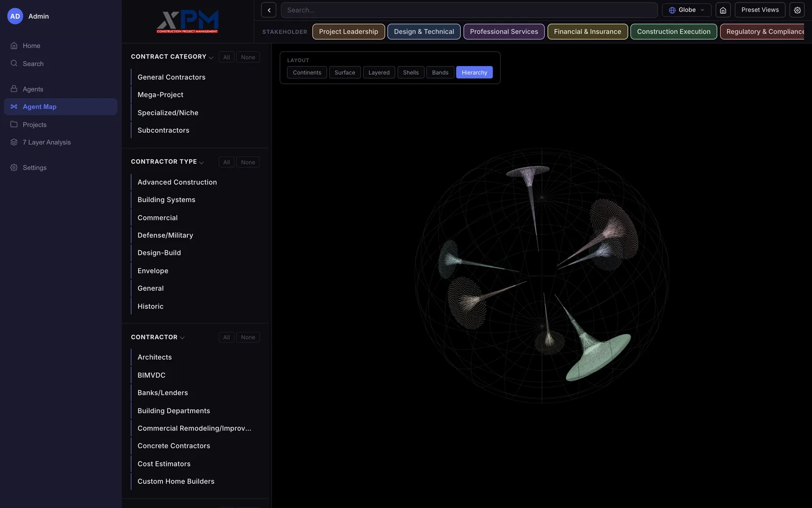Click All for Contract Category
This screenshot has height=508, width=812.
[226, 57]
